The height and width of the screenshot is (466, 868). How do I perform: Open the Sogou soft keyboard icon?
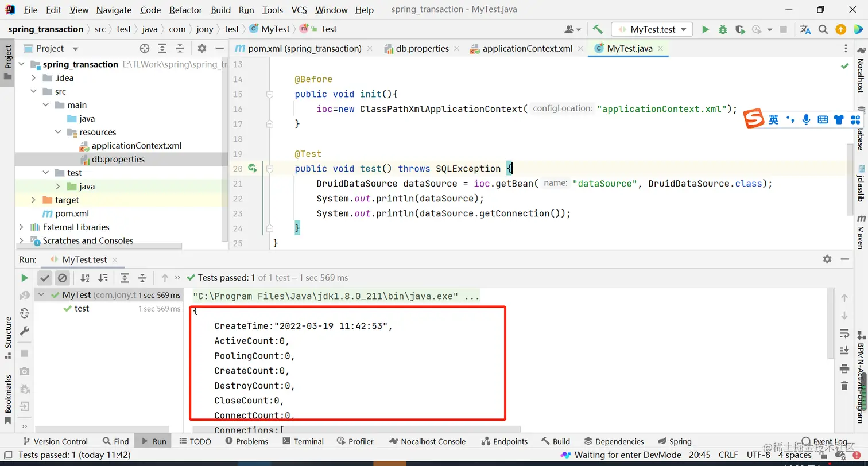(823, 119)
